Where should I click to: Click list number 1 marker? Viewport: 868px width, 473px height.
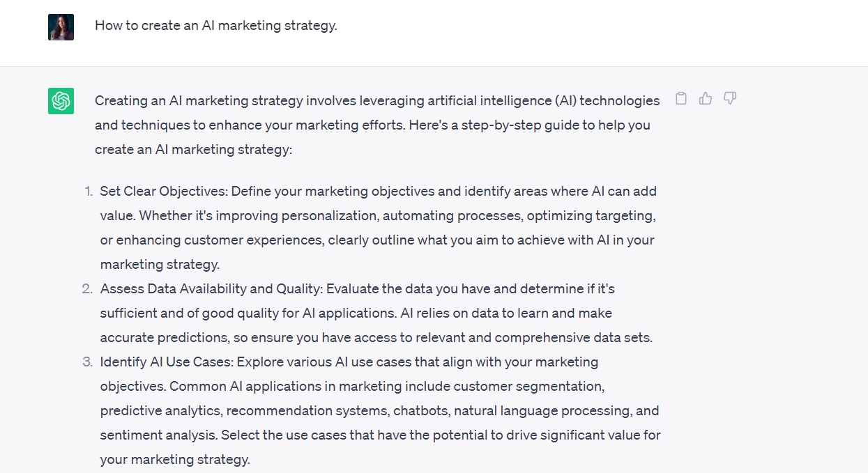pyautogui.click(x=88, y=192)
